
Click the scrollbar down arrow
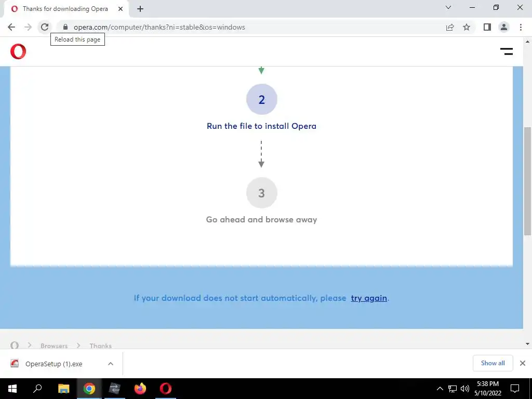pyautogui.click(x=527, y=344)
